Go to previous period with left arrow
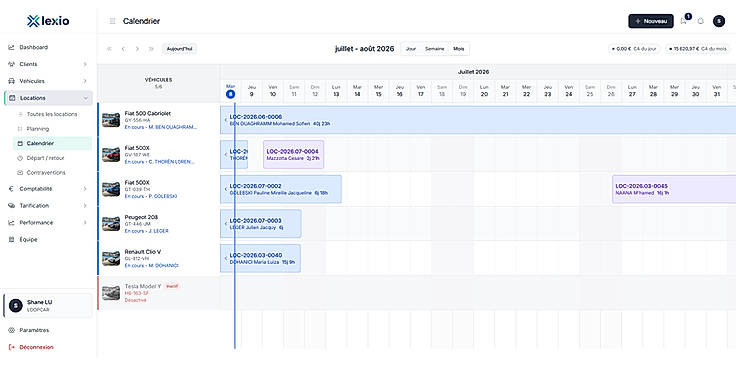The height and width of the screenshot is (368, 736). pos(123,49)
